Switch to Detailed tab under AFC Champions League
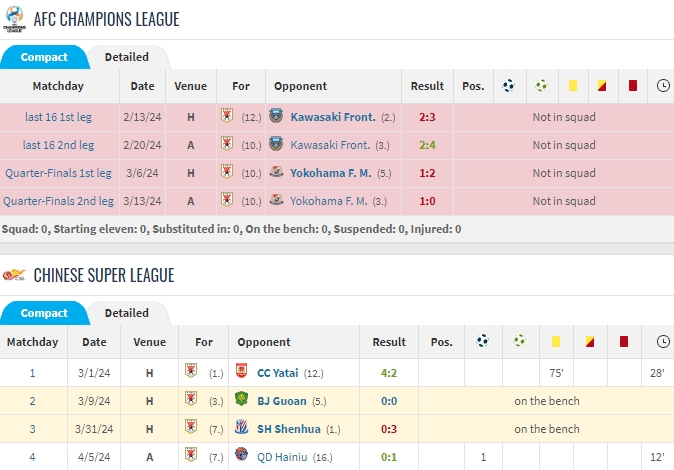The height and width of the screenshot is (470, 674). (x=127, y=57)
